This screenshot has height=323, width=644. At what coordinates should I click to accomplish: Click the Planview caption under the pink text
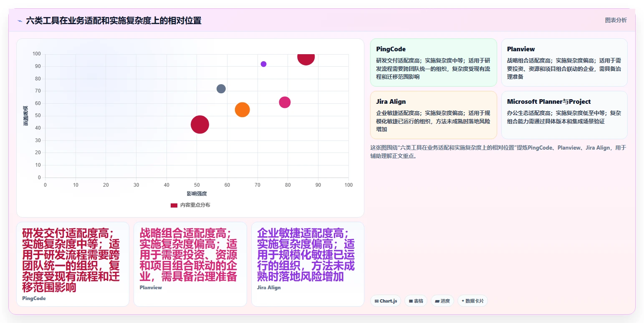click(151, 288)
